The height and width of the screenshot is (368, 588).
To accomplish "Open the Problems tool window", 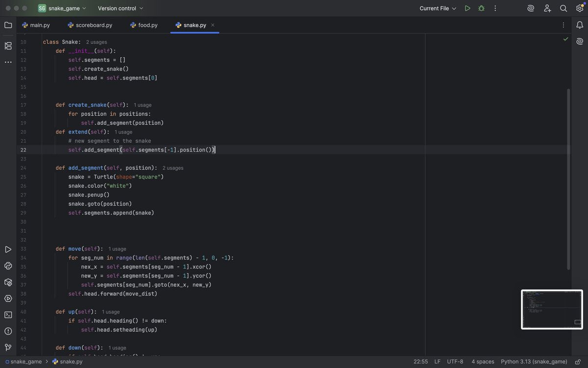I will pyautogui.click(x=8, y=331).
